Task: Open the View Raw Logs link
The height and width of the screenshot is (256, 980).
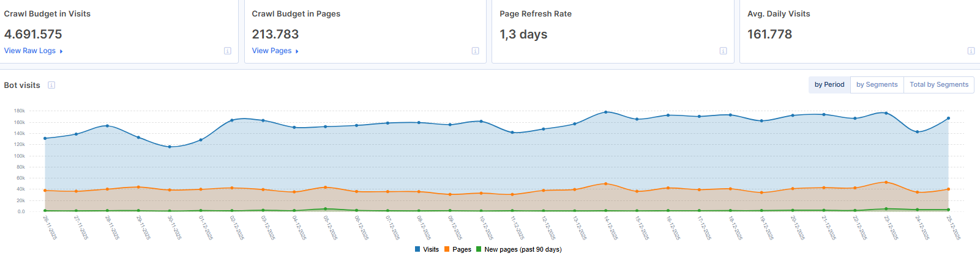Action: point(30,51)
